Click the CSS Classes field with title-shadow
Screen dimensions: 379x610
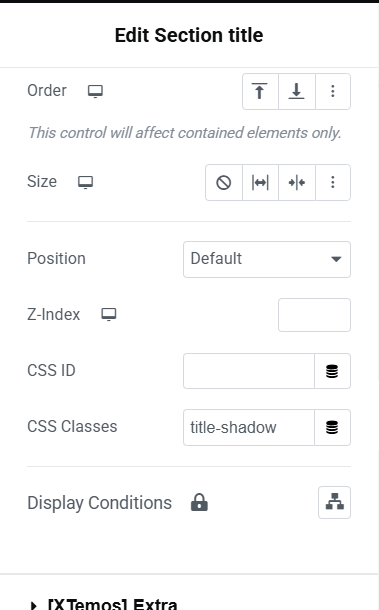coord(249,428)
